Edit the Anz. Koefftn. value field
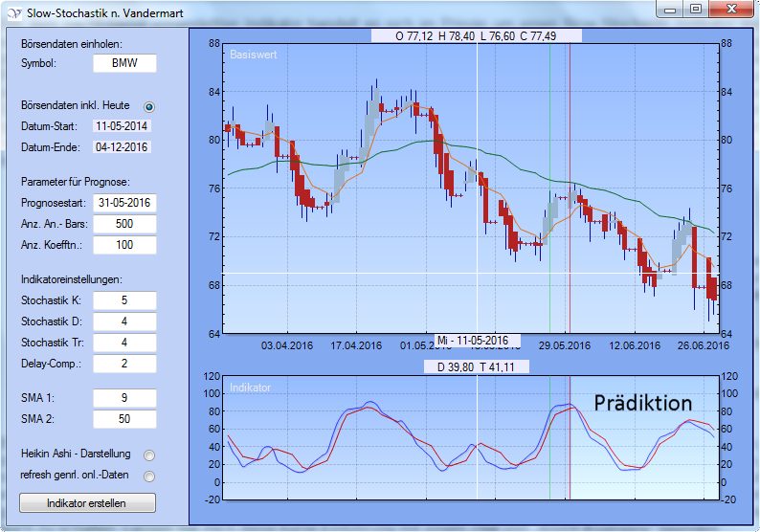 pos(124,245)
